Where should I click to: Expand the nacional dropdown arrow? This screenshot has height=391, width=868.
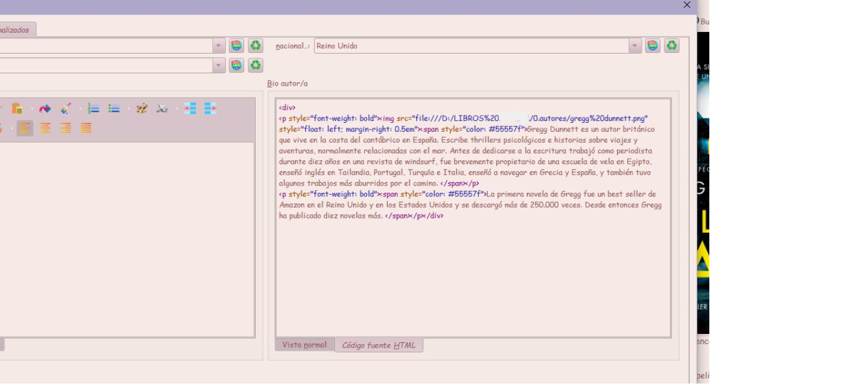[635, 46]
